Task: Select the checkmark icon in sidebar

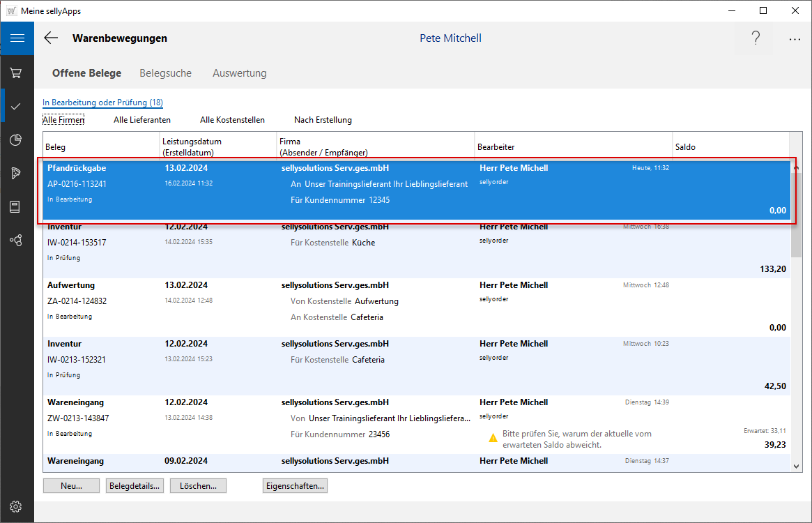Action: tap(17, 106)
